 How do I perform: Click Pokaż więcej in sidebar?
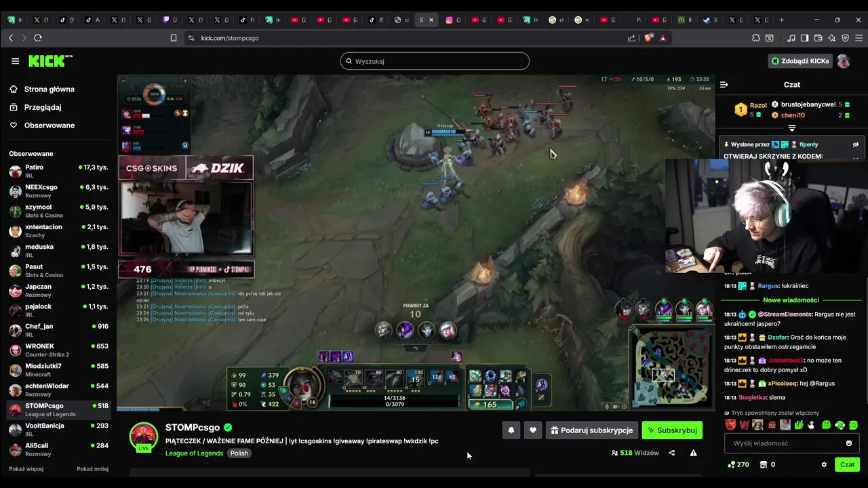pos(26,468)
